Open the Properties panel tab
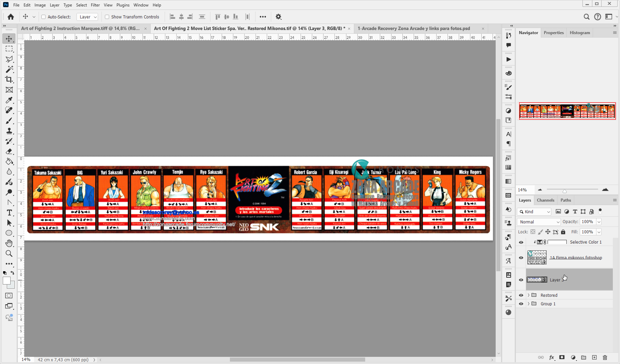Screen dimensions: 620x364 pos(554,33)
